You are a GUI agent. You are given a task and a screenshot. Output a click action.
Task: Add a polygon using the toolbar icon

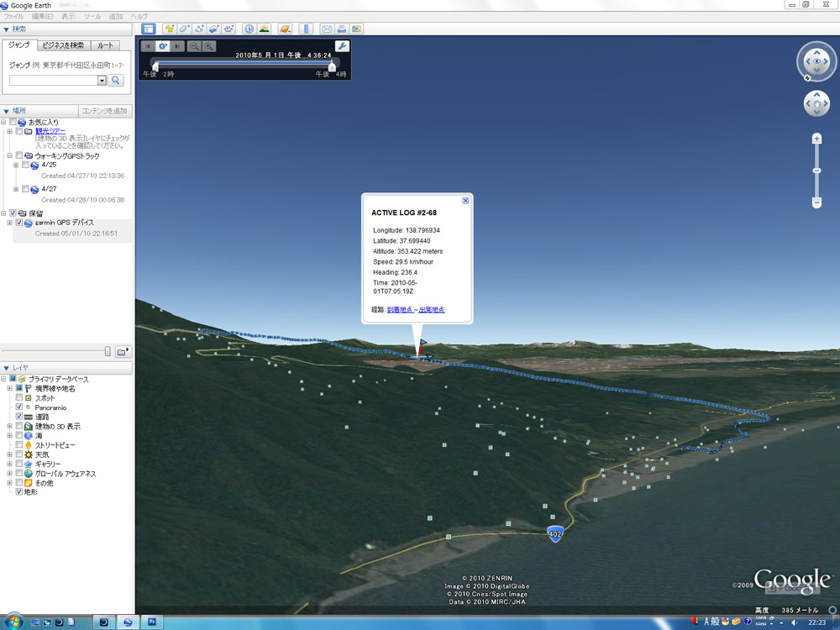point(184,29)
